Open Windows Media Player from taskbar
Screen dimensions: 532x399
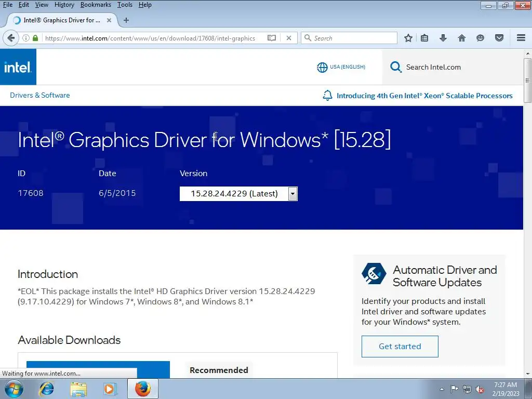[x=110, y=389]
